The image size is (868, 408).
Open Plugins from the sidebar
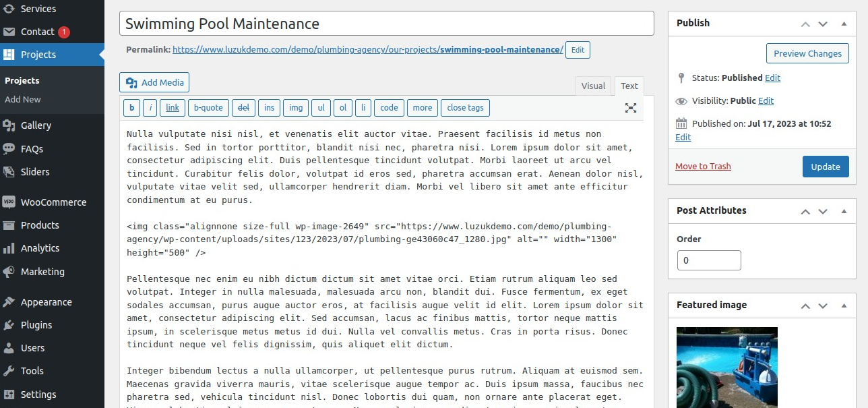pos(36,325)
